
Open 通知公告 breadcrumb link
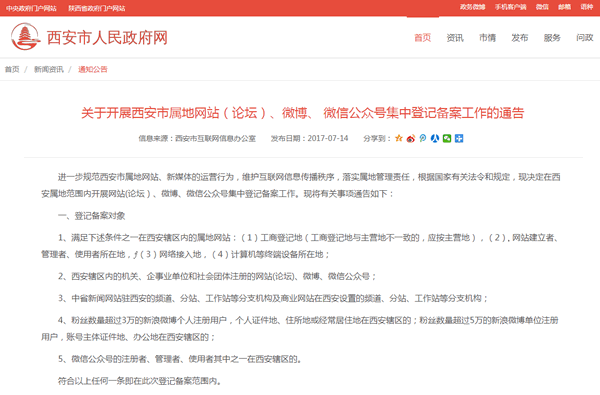pyautogui.click(x=93, y=69)
